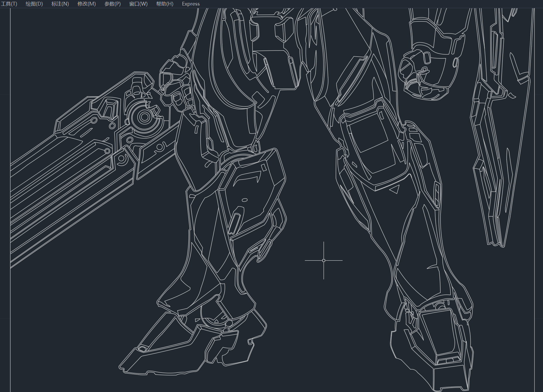Open the 绘图(D) drawing menu

34,4
